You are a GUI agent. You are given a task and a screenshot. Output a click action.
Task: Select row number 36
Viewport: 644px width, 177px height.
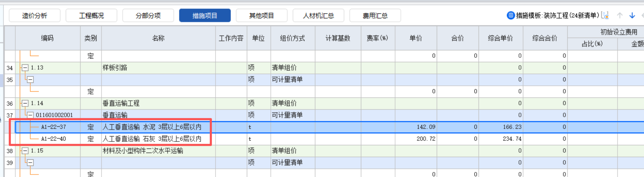(x=9, y=104)
